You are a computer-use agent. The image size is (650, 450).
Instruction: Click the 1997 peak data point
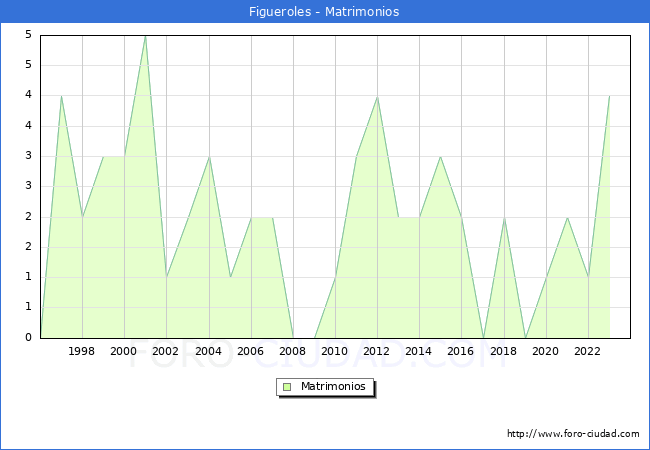pos(61,96)
